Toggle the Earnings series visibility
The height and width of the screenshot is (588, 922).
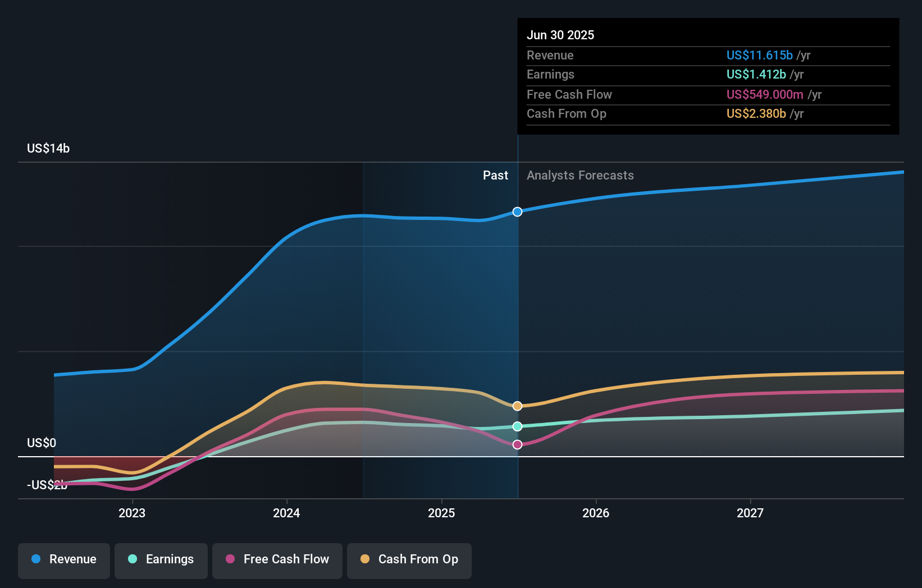[x=161, y=559]
